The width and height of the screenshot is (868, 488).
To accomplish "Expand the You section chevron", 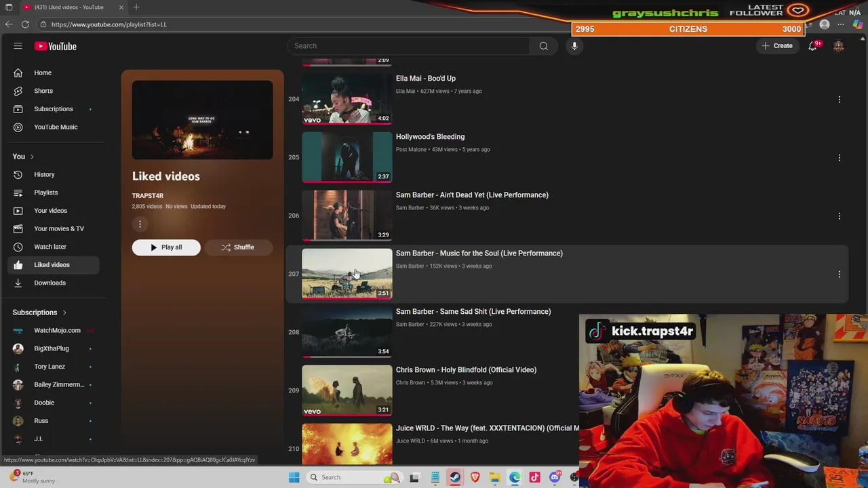I will pyautogui.click(x=31, y=157).
